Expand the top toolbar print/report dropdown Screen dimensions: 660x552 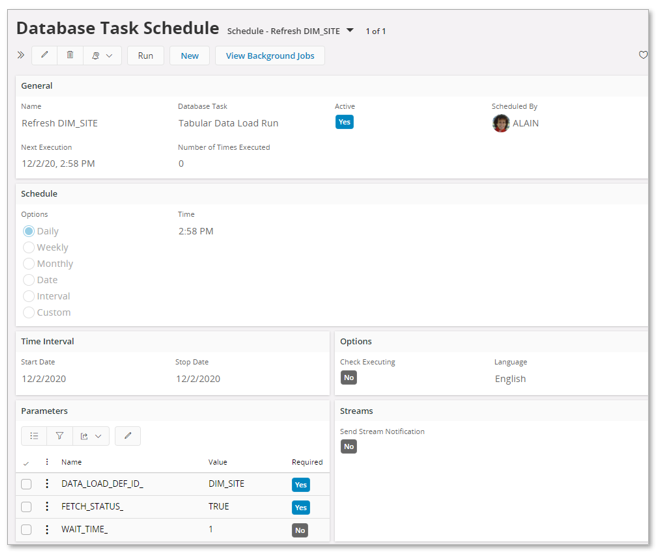(x=102, y=56)
